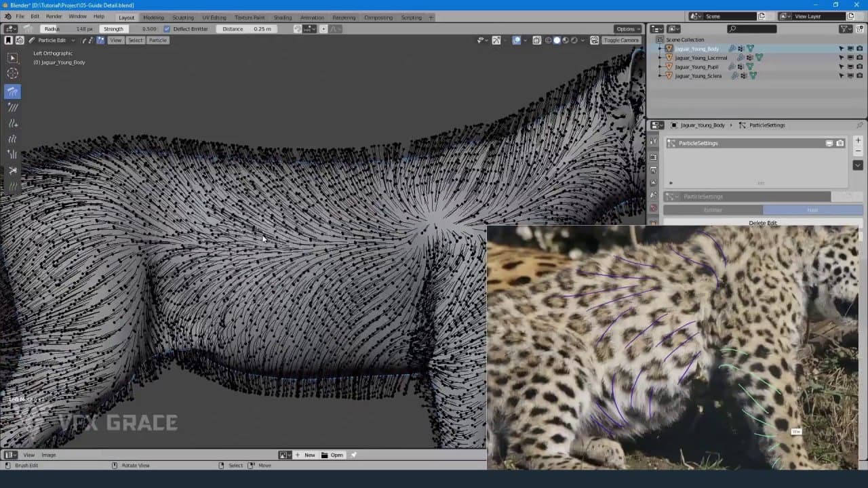Open the File menu

20,16
